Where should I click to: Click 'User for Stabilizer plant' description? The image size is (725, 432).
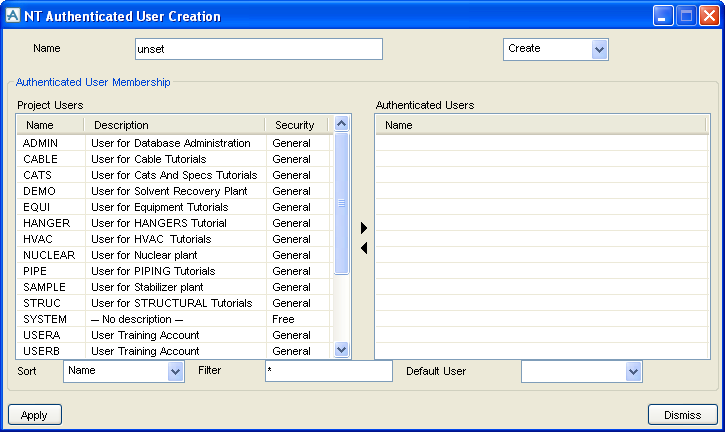coord(147,287)
